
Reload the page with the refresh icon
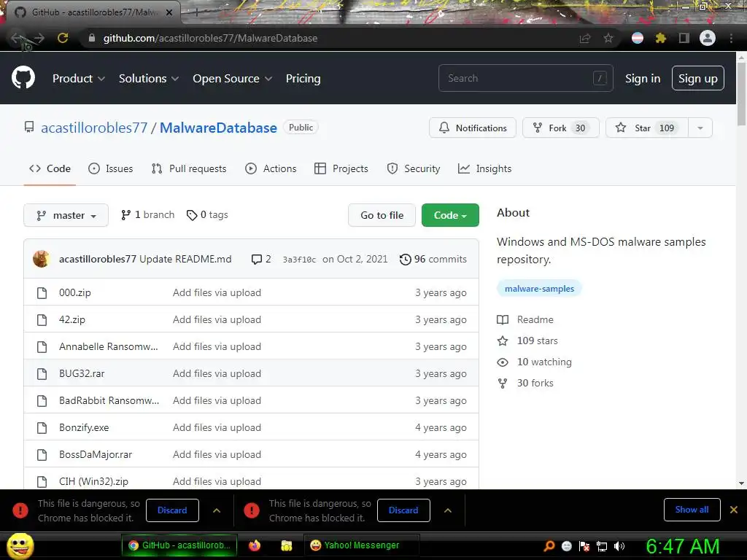[x=63, y=38]
